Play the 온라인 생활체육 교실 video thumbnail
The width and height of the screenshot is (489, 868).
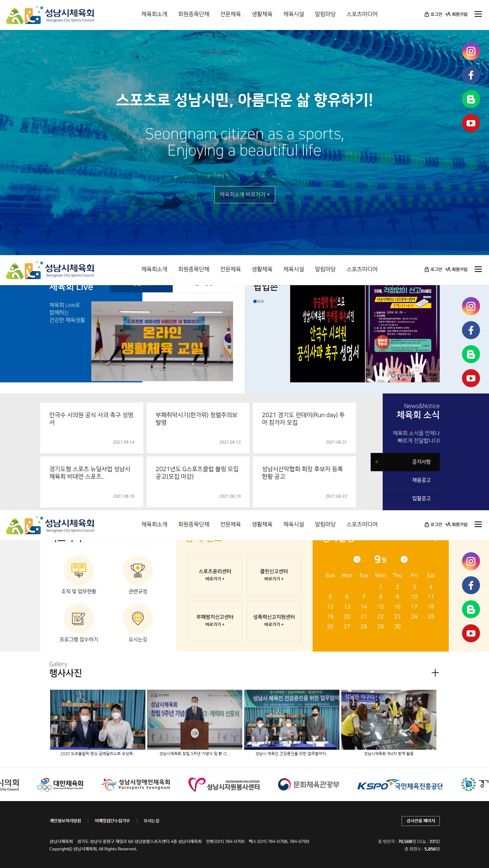click(162, 341)
